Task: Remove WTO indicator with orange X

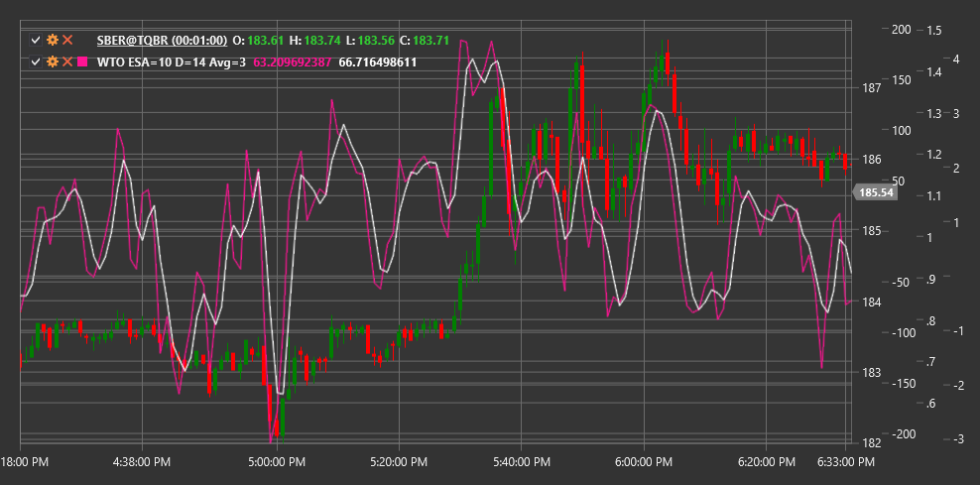Action: click(67, 61)
